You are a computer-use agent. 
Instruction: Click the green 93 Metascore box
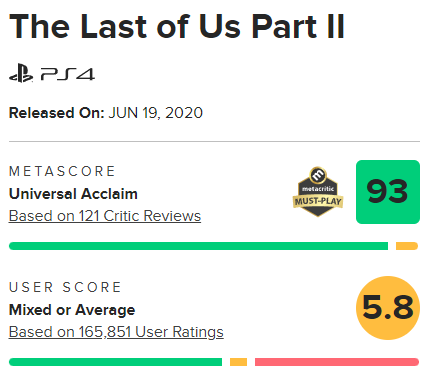[x=388, y=192]
